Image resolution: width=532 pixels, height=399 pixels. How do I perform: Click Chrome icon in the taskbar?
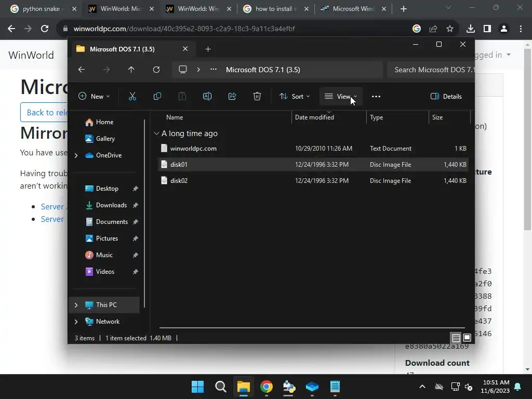pyautogui.click(x=267, y=387)
